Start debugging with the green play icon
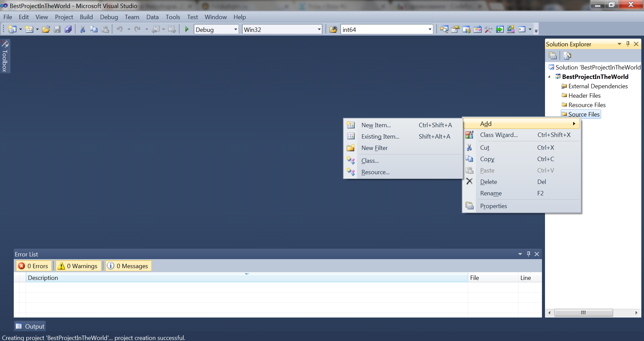The image size is (644, 341). click(187, 30)
